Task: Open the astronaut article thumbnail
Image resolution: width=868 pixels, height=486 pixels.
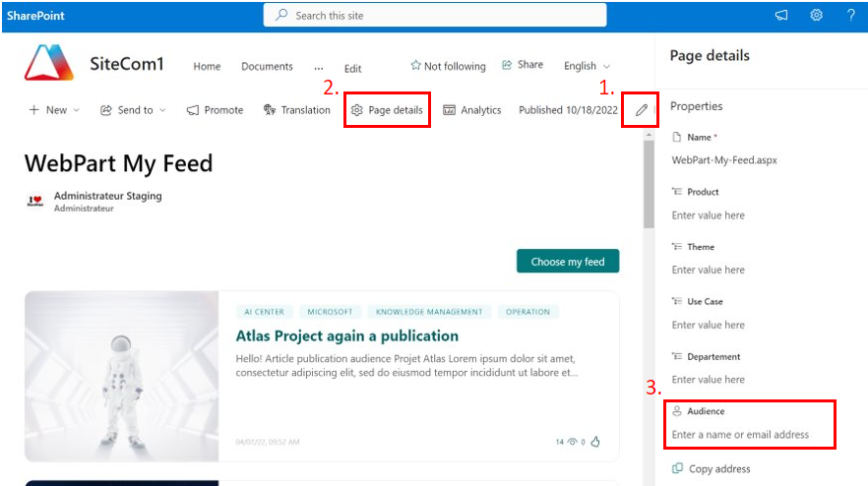Action: (x=122, y=377)
